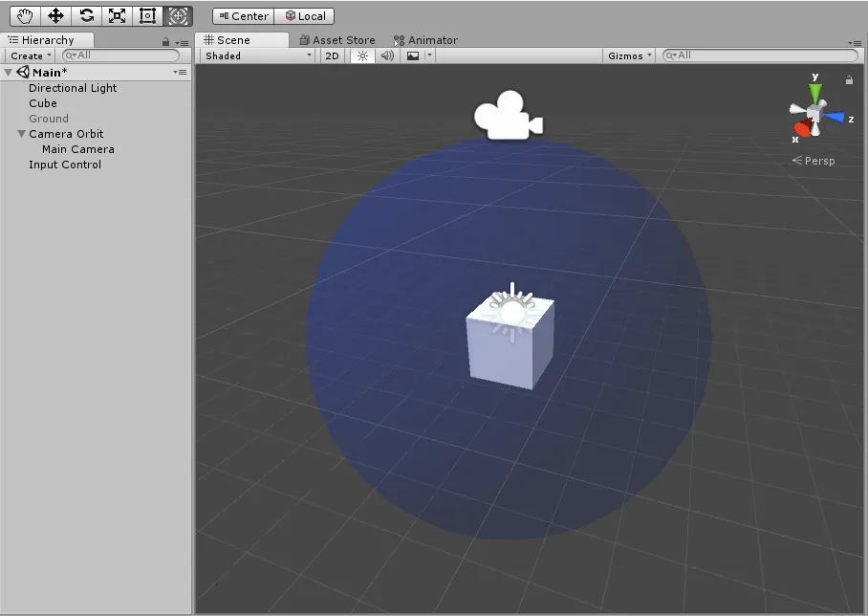Toggle scene effects image icon

click(x=413, y=55)
